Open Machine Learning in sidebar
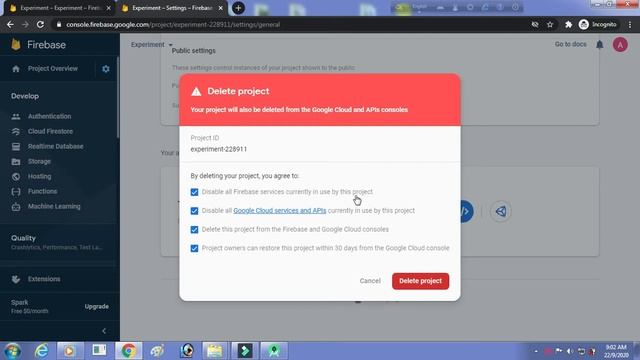Viewport: 640px width, 360px height. pyautogui.click(x=54, y=207)
